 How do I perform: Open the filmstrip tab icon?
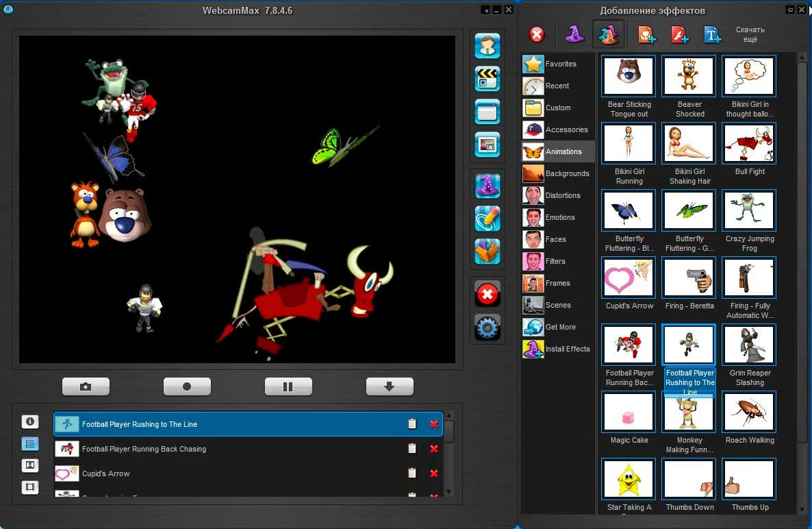click(x=30, y=487)
